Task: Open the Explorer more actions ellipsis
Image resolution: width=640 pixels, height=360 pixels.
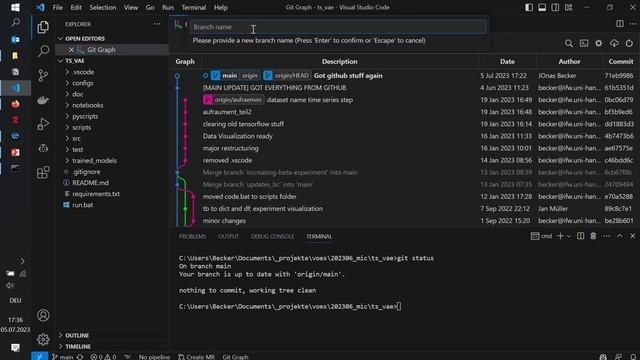Action: tap(157, 24)
